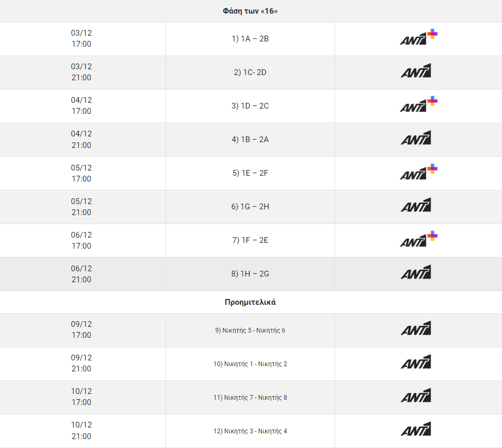Click the ANT1 logo in the 1B – 2A row

416,139
